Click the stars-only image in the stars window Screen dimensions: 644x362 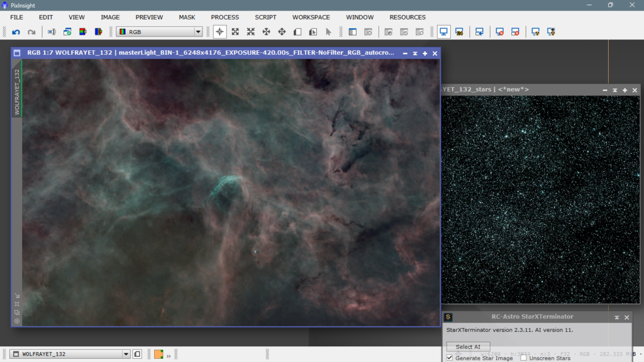pyautogui.click(x=540, y=200)
